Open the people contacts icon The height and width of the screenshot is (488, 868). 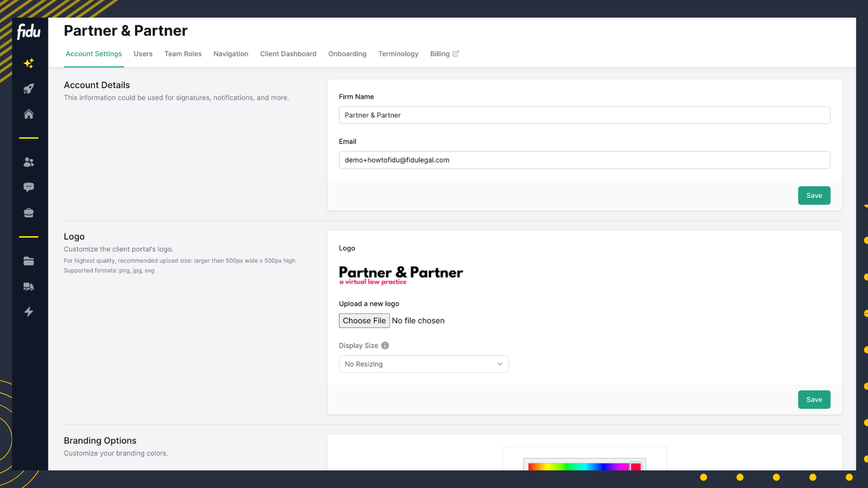pos(28,162)
